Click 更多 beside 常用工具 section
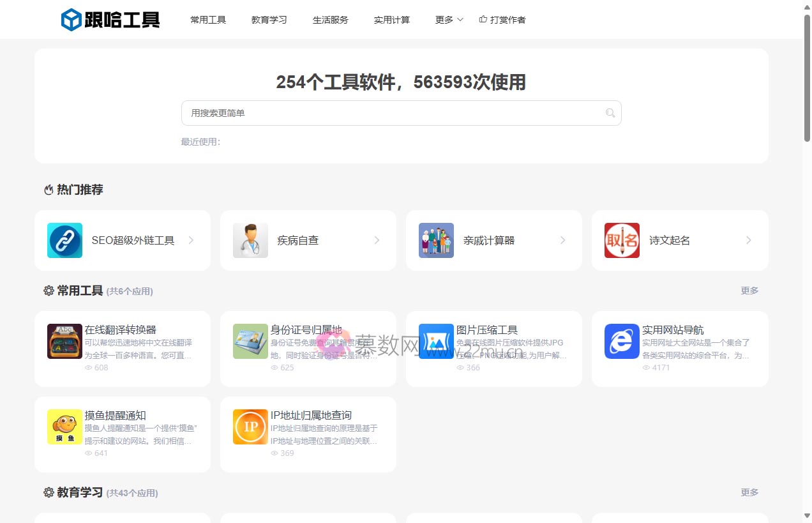812x523 pixels. point(748,291)
